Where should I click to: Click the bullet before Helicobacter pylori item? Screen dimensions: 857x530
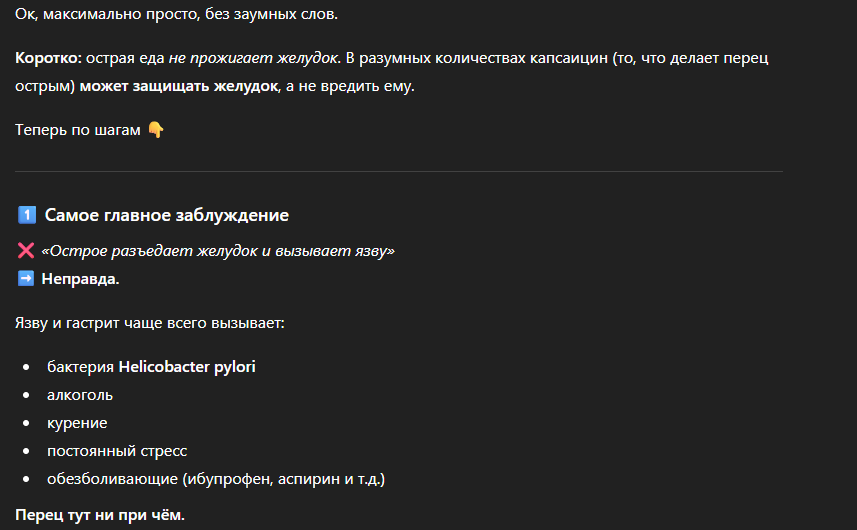tap(26, 367)
